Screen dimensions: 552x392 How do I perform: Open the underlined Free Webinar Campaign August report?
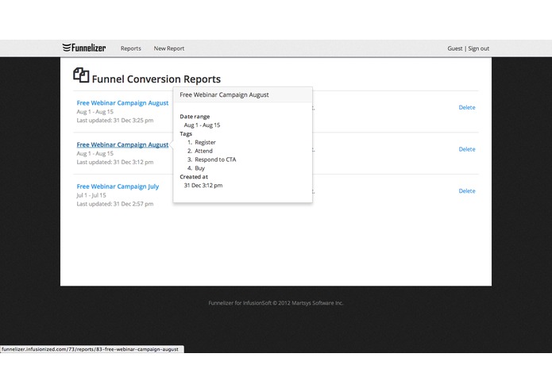[x=122, y=145]
